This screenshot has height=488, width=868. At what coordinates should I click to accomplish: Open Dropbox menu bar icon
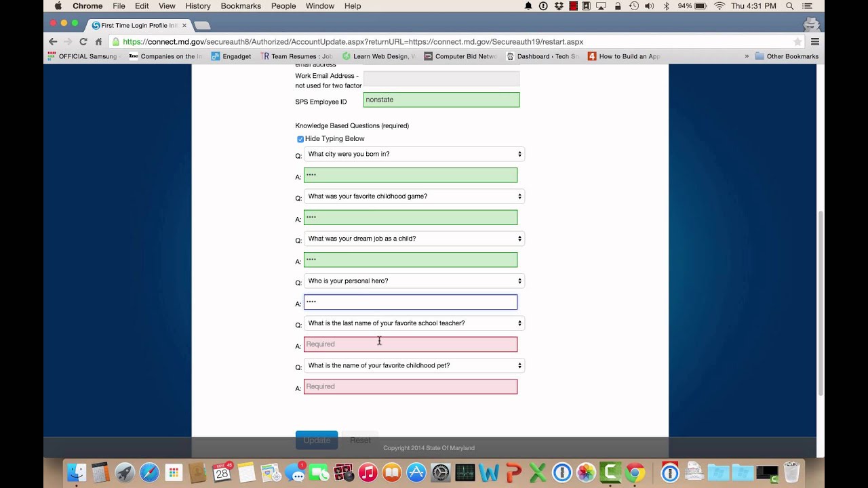tap(559, 6)
